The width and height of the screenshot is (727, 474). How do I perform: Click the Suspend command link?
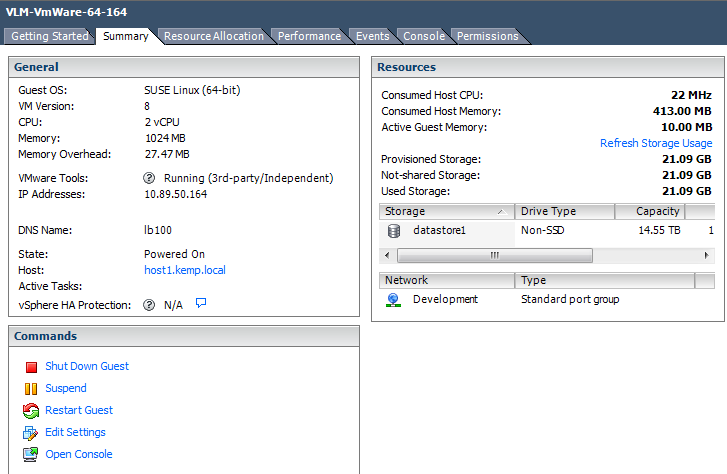tap(66, 388)
